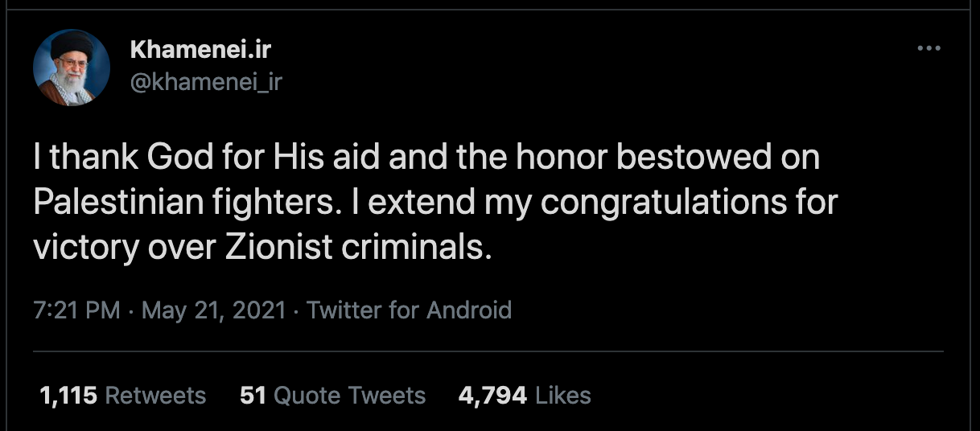Open the Retweets list label
The image size is (980, 431).
pyautogui.click(x=155, y=395)
